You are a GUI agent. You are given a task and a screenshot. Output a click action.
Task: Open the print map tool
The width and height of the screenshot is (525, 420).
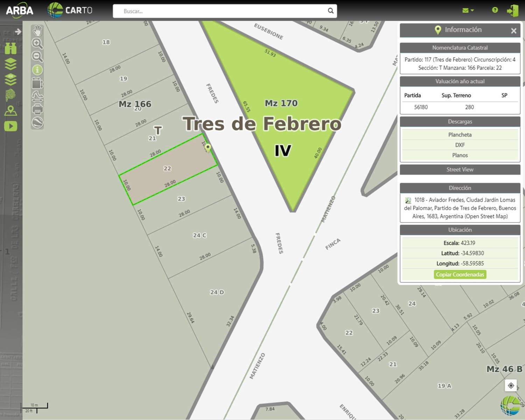click(37, 110)
